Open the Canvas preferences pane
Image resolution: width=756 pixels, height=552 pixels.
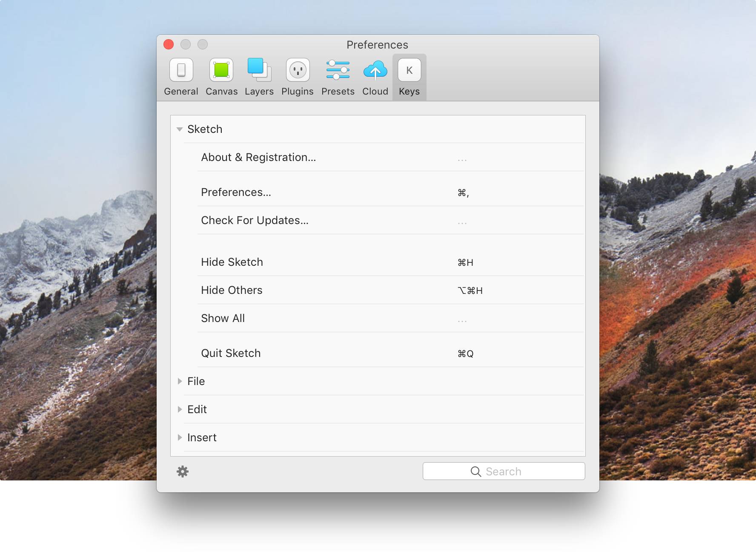221,77
